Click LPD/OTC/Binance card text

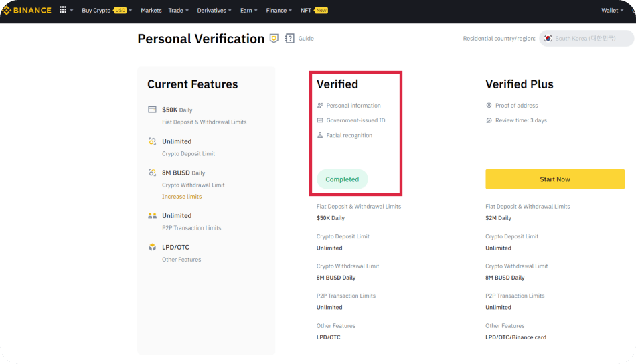(x=516, y=337)
